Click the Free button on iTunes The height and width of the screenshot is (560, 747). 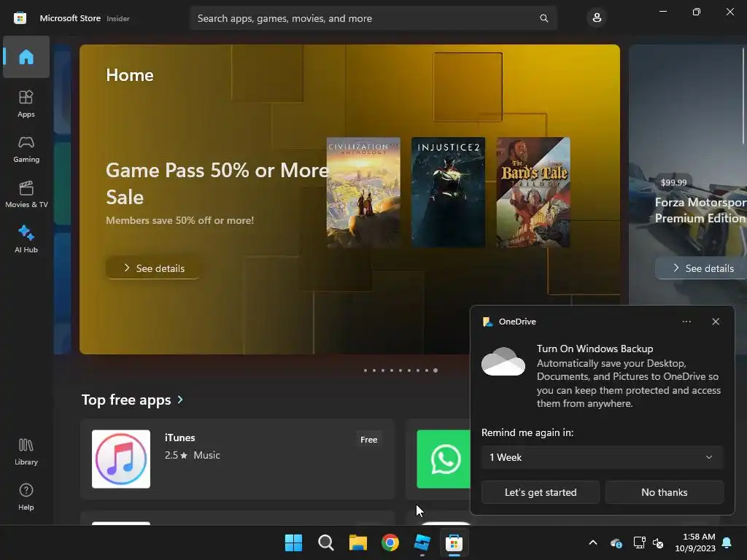(x=368, y=440)
